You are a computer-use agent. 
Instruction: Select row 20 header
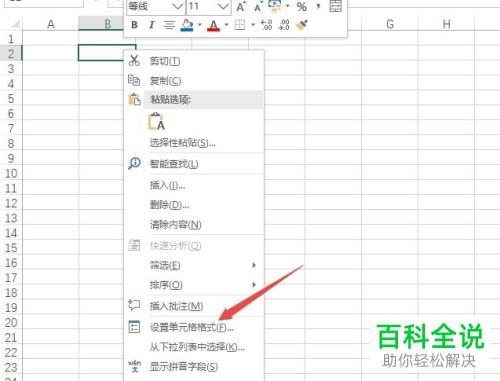click(x=11, y=323)
